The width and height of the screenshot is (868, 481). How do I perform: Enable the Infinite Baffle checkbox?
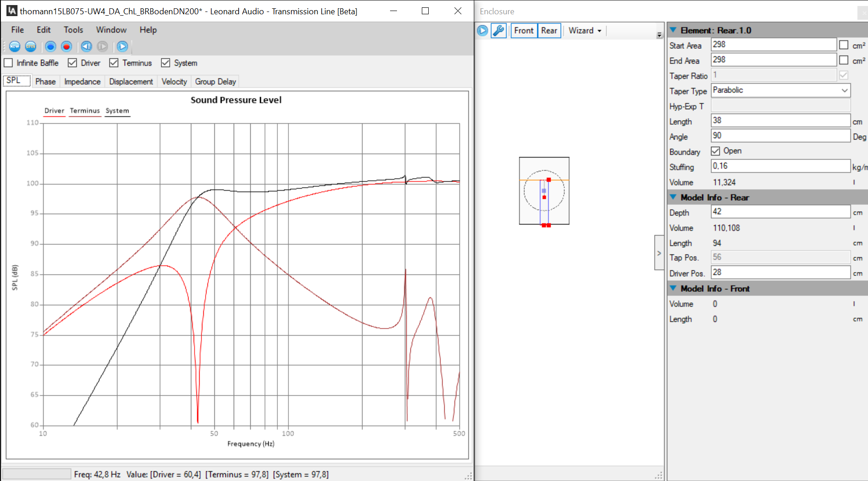pos(9,63)
